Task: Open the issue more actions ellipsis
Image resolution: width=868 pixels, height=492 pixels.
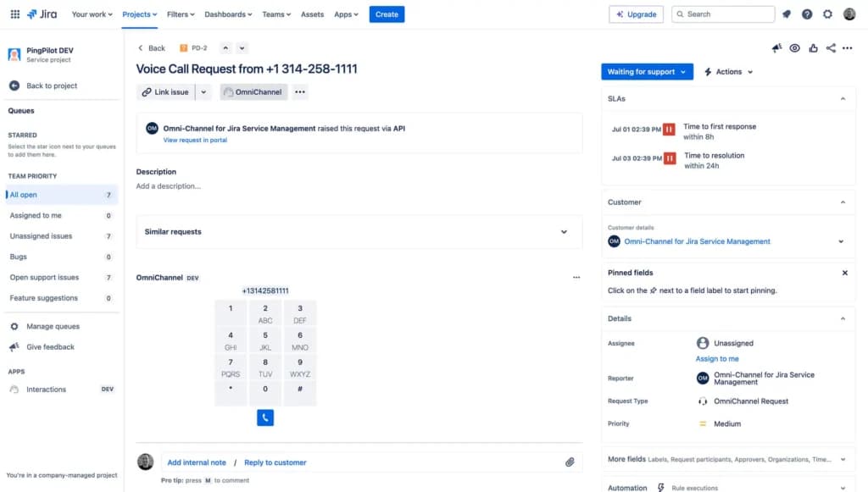Action: [847, 48]
